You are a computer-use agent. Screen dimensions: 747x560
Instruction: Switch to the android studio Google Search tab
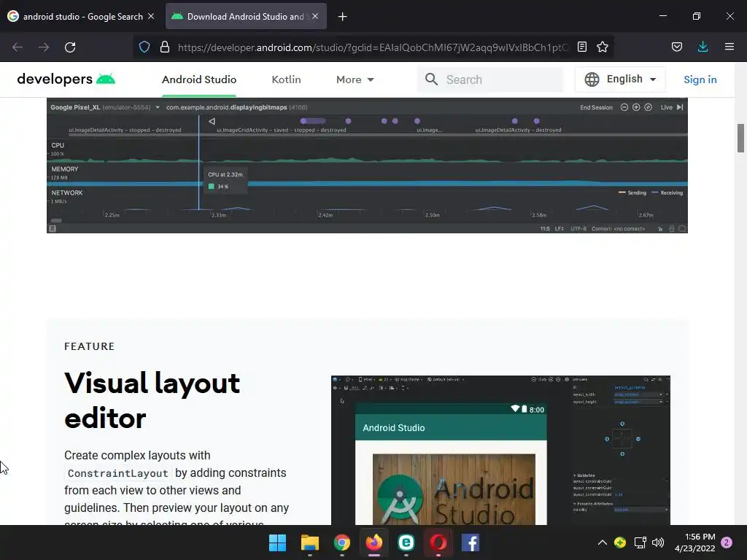pyautogui.click(x=81, y=16)
